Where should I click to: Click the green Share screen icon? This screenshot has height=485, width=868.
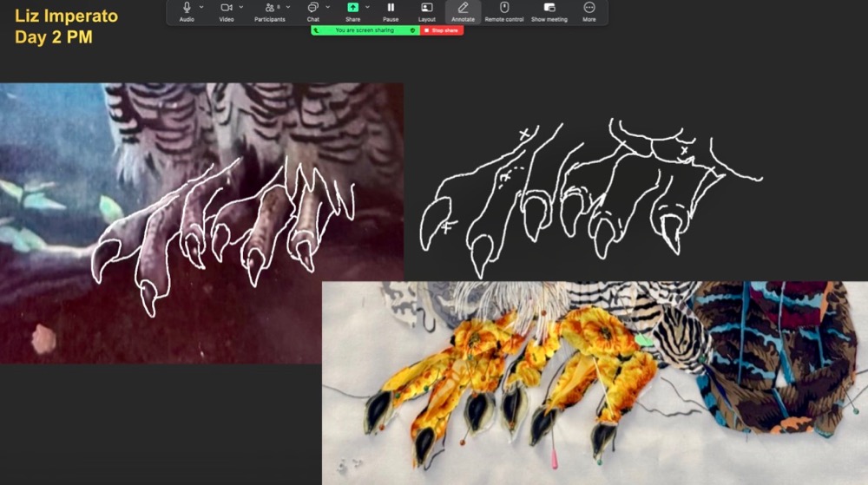pos(352,8)
